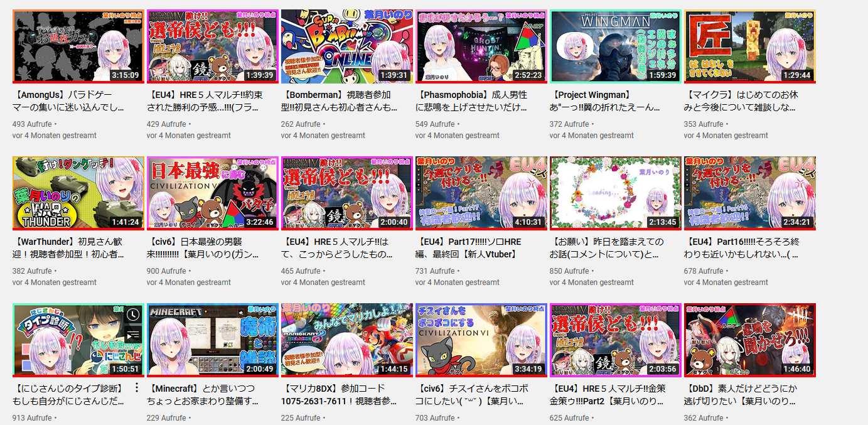Play the Project Wingman video thumbnail
The height and width of the screenshot is (425, 868).
(616, 46)
